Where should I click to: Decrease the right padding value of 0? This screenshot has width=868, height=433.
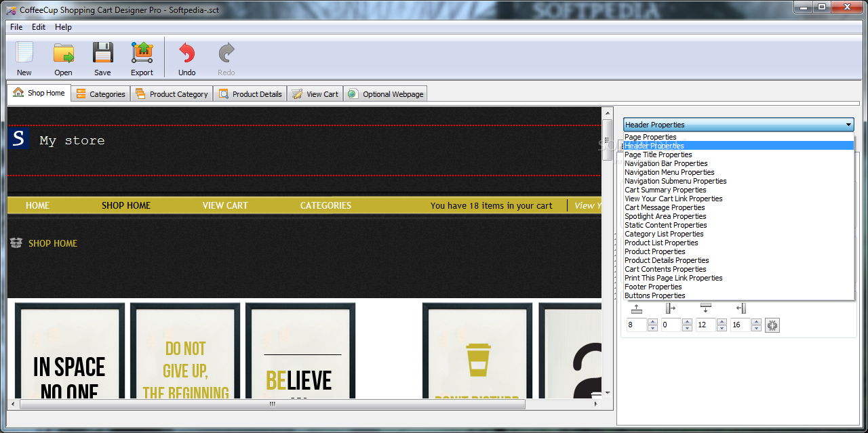[687, 329]
